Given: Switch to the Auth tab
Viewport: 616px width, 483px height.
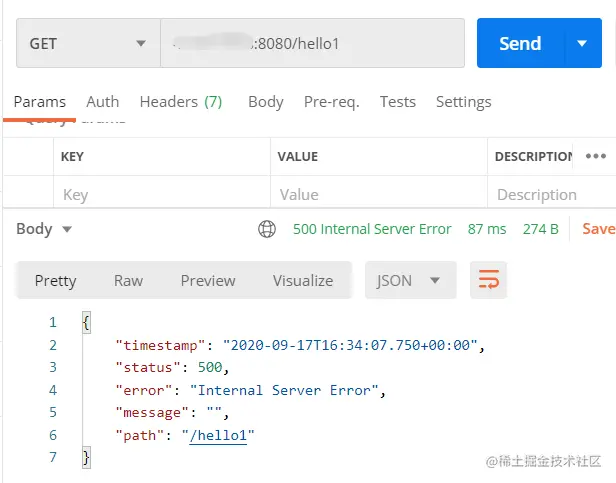Looking at the screenshot, I should tap(102, 101).
